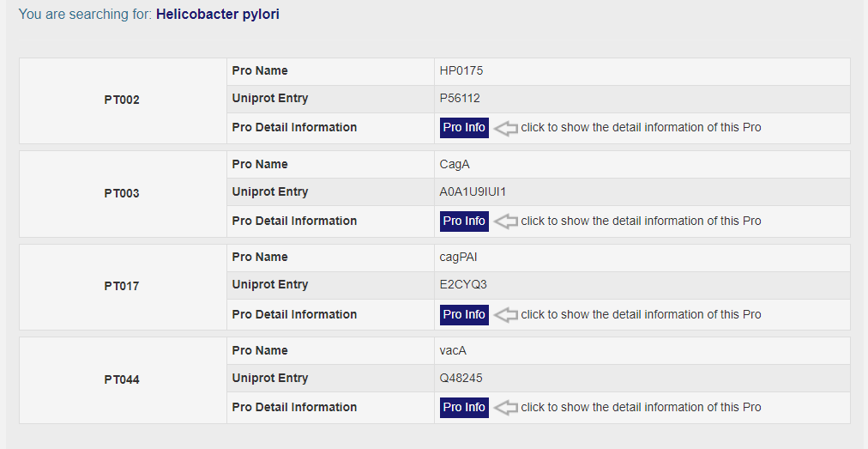Click the arrow icon next to vacA's Pro Info
The width and height of the screenshot is (868, 449).
pyautogui.click(x=506, y=408)
